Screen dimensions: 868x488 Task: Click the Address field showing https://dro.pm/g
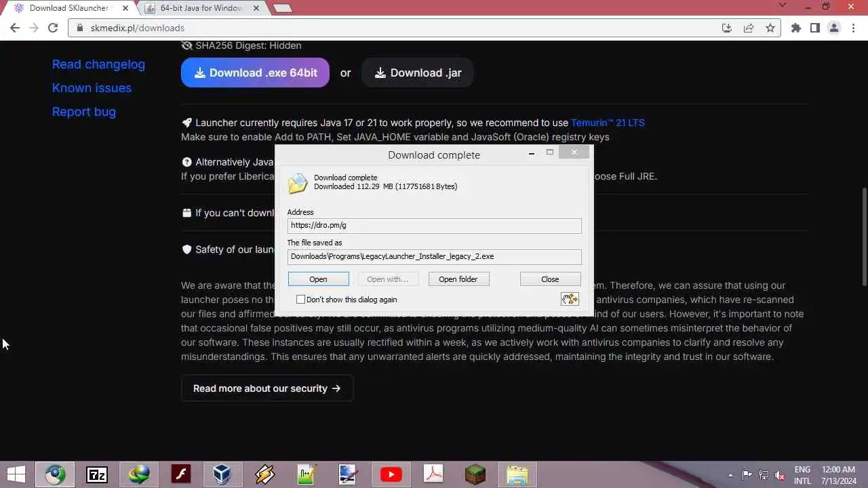pyautogui.click(x=434, y=226)
